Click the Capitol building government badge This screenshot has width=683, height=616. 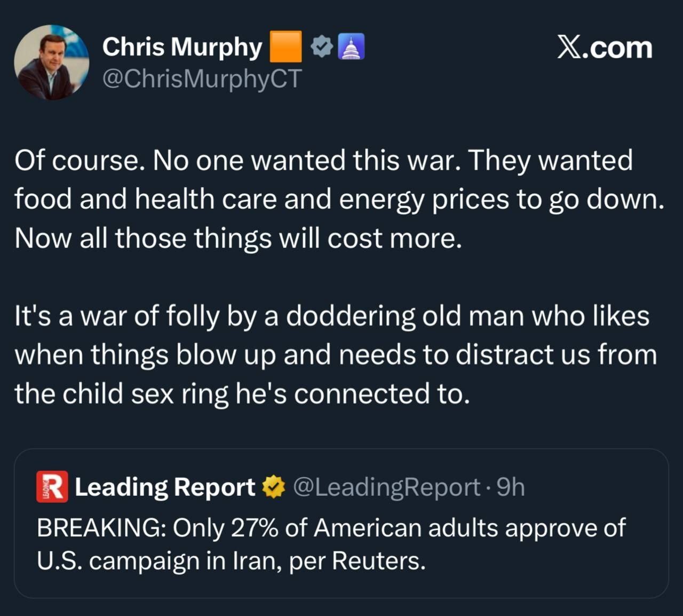[x=351, y=47]
